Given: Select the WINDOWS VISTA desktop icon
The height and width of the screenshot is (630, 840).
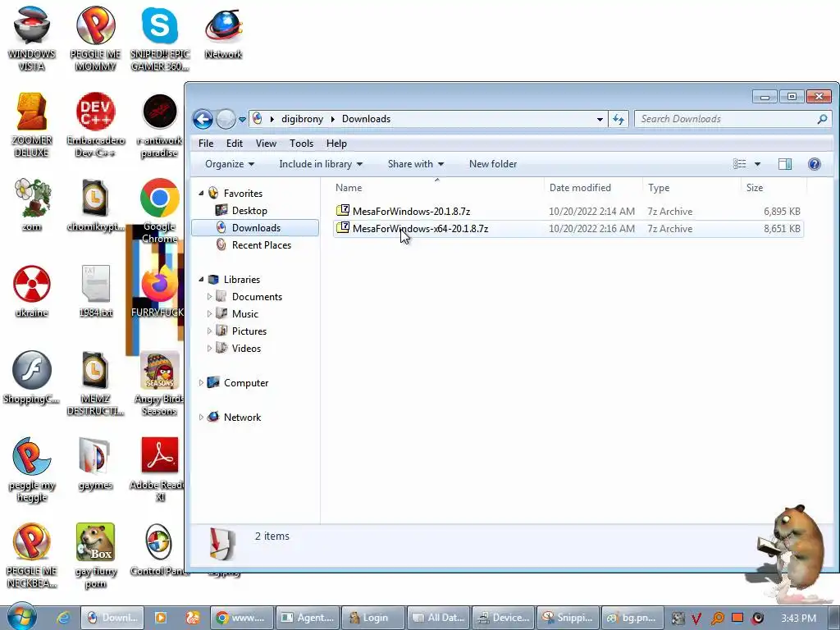Looking at the screenshot, I should [x=32, y=39].
